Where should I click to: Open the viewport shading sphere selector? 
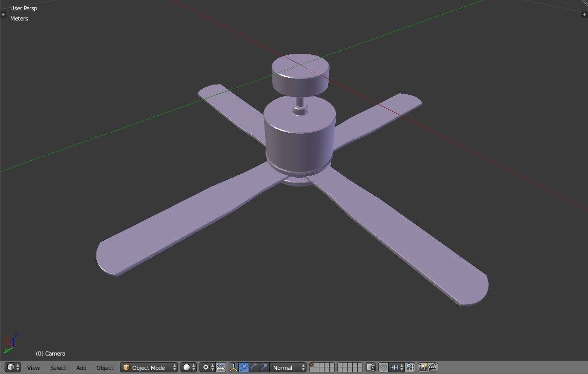coord(188,367)
